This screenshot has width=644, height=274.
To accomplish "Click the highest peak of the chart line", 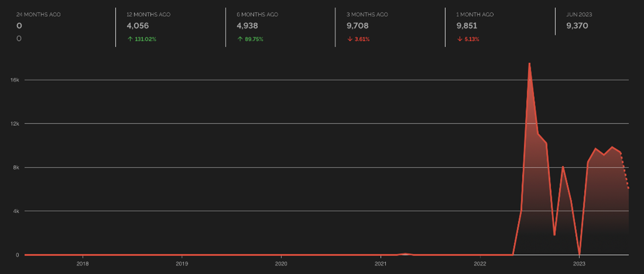I will (529, 64).
